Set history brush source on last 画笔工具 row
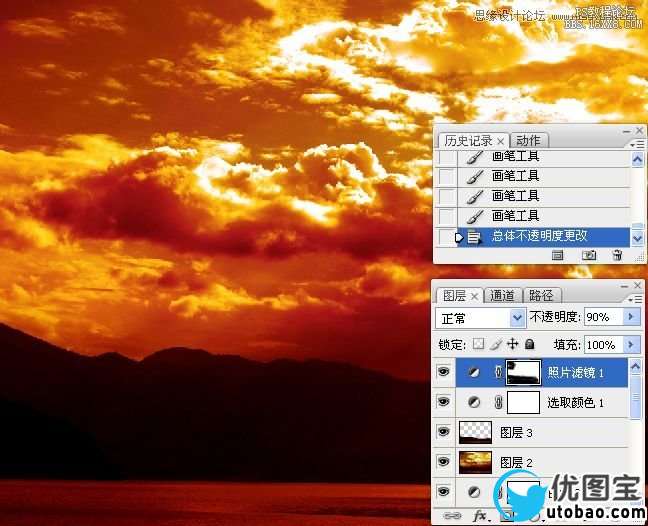Screen dimensions: 648x526 pos(446,217)
